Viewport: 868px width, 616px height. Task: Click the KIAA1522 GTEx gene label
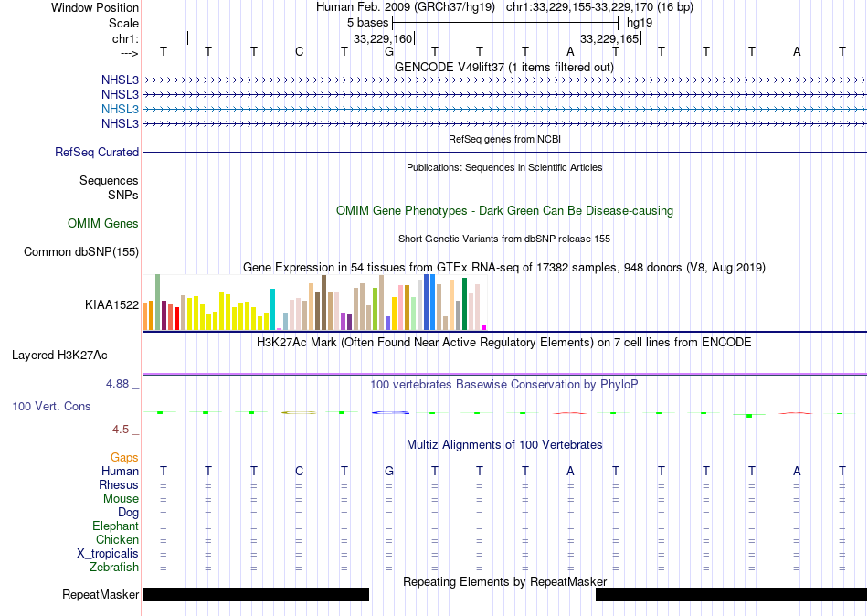(111, 304)
